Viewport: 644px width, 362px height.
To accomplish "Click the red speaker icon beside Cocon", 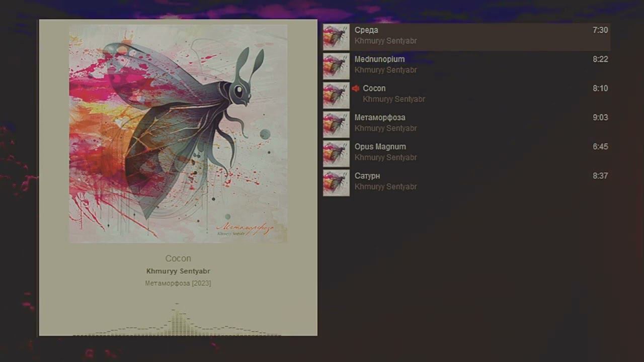I will pyautogui.click(x=356, y=88).
